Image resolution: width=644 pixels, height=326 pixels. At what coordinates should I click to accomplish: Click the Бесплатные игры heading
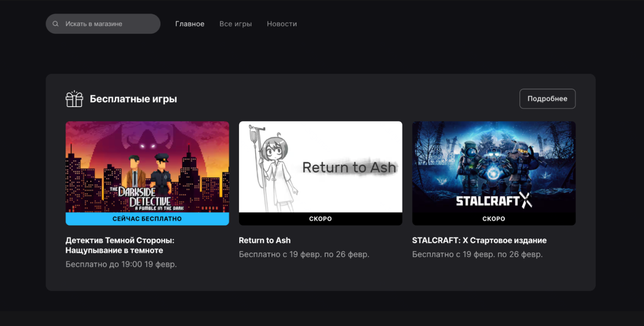(133, 99)
